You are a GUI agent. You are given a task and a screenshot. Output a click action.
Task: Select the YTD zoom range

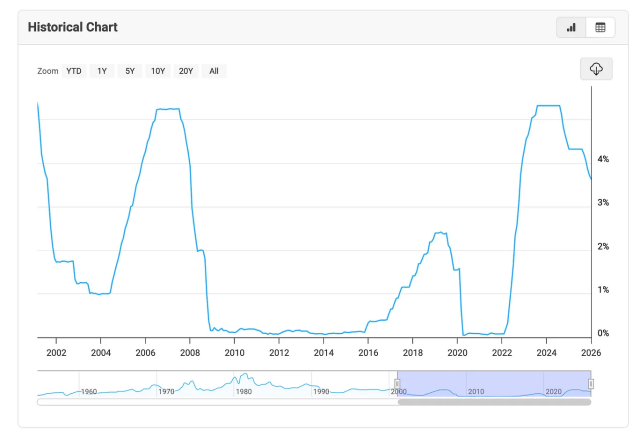click(x=74, y=71)
